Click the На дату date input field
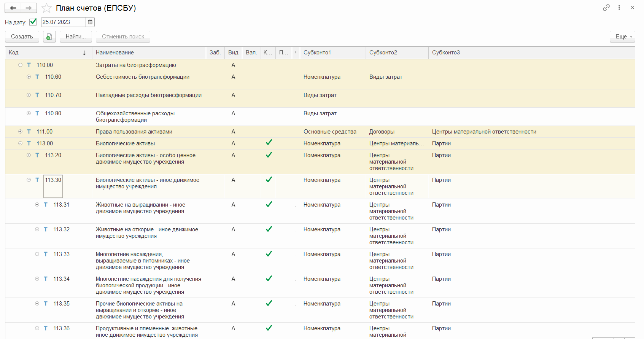 click(x=64, y=22)
